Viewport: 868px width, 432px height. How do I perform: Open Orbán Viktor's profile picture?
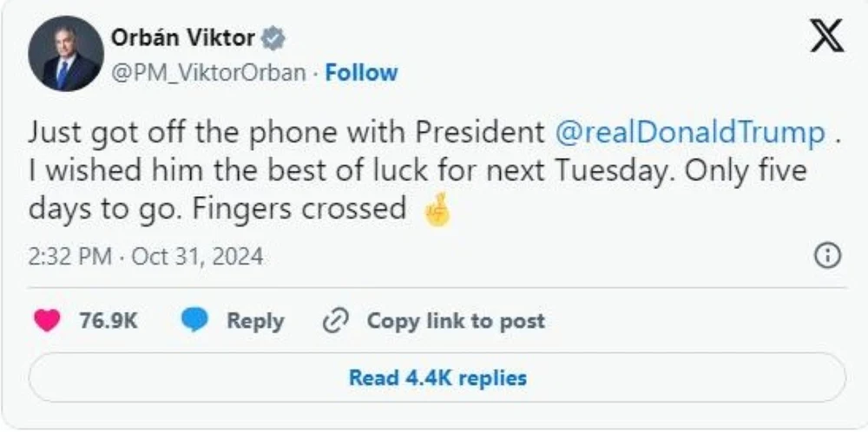[65, 53]
